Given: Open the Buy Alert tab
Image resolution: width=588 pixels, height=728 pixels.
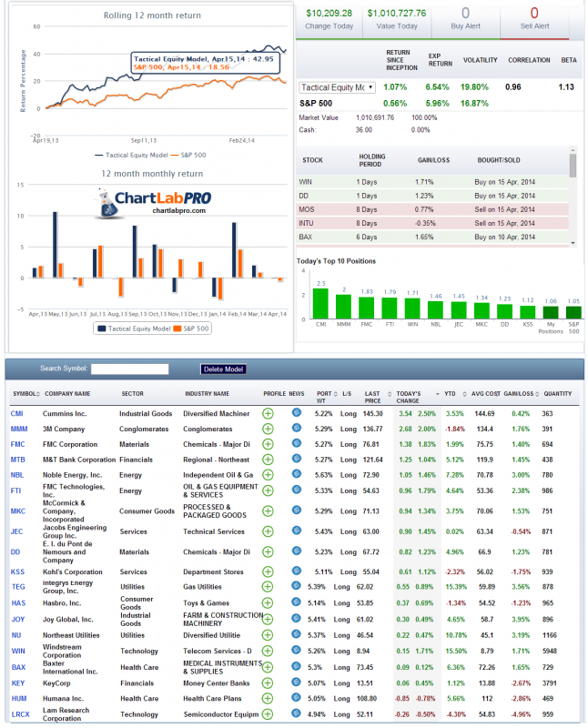Looking at the screenshot, I should click(465, 19).
